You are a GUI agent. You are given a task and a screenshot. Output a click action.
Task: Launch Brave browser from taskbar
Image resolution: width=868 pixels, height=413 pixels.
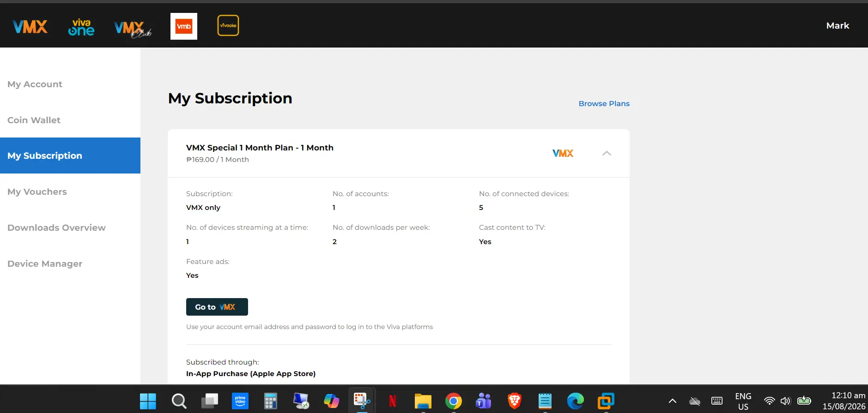tap(515, 401)
